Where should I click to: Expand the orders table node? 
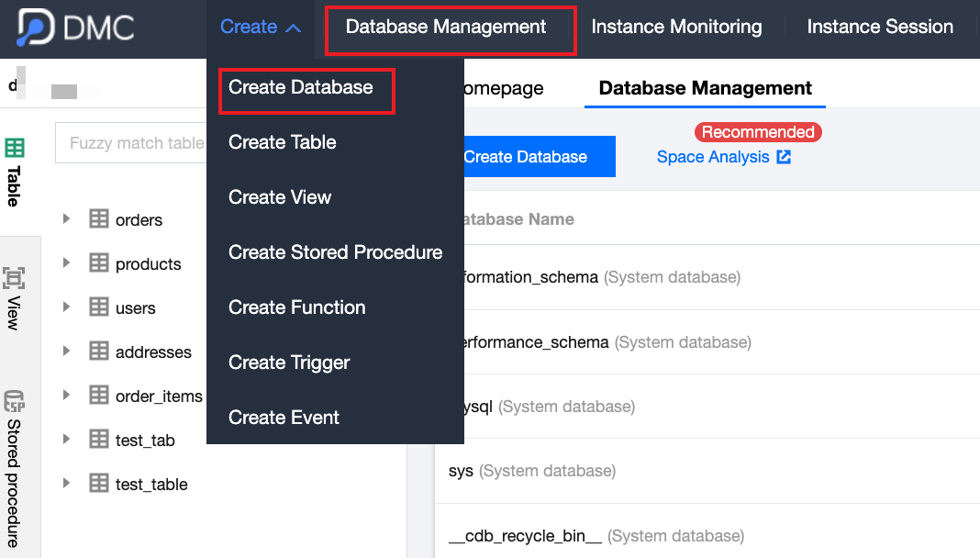[66, 218]
